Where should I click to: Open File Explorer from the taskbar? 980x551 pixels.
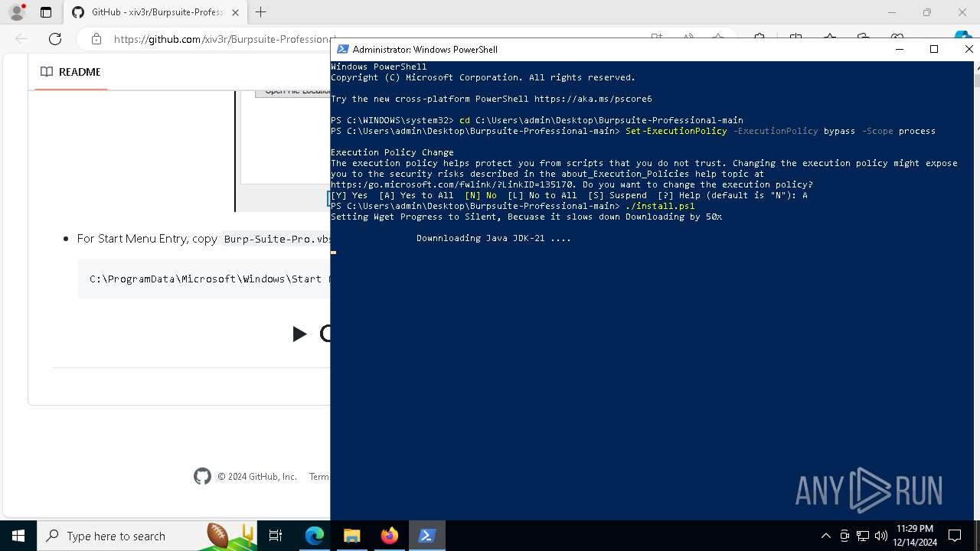(x=351, y=536)
